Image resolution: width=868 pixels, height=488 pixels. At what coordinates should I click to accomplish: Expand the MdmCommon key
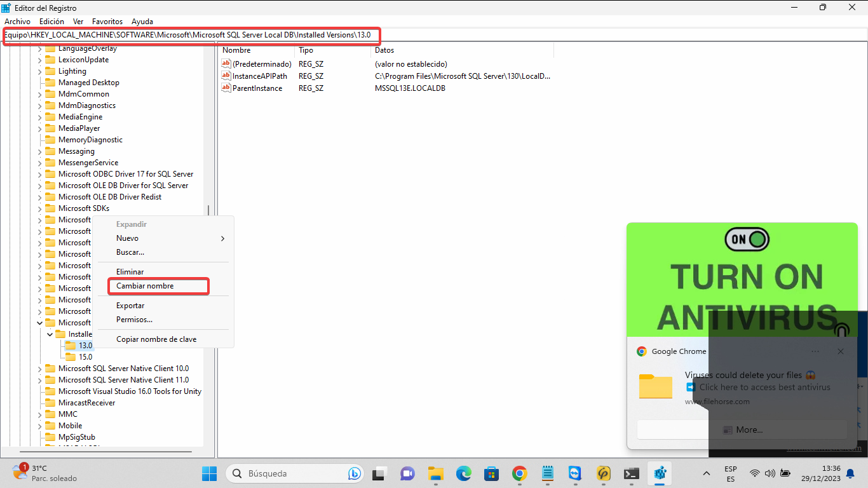39,94
